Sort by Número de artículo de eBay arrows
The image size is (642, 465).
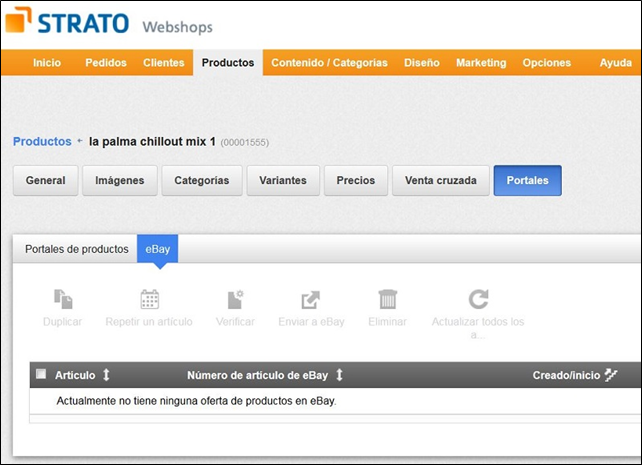click(x=339, y=375)
